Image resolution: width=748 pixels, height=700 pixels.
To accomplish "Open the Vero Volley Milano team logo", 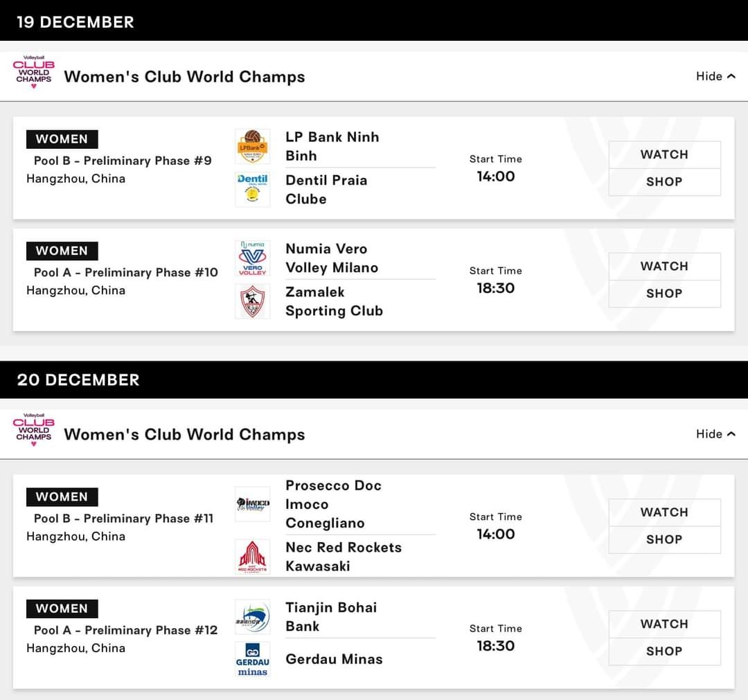I will point(252,258).
